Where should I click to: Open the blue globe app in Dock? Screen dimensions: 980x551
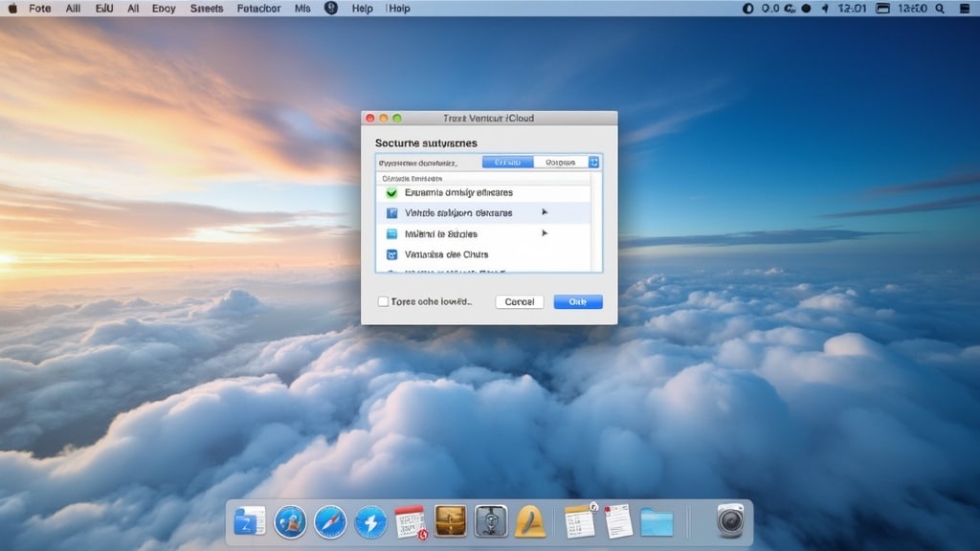tap(290, 521)
